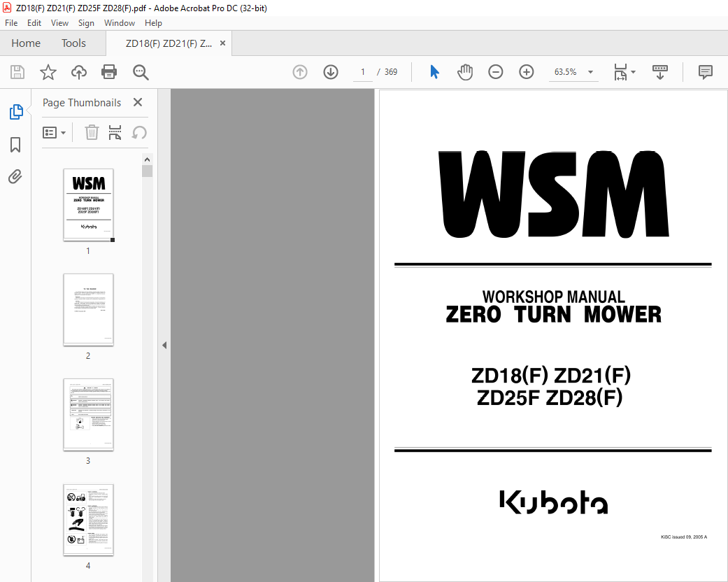Switch to the Tools tab
728x582 pixels.
tap(74, 43)
